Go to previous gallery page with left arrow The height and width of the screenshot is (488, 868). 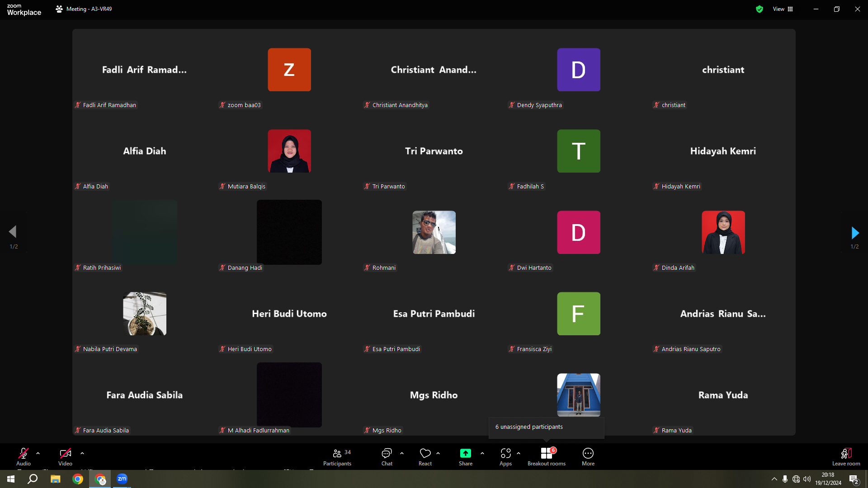[13, 232]
